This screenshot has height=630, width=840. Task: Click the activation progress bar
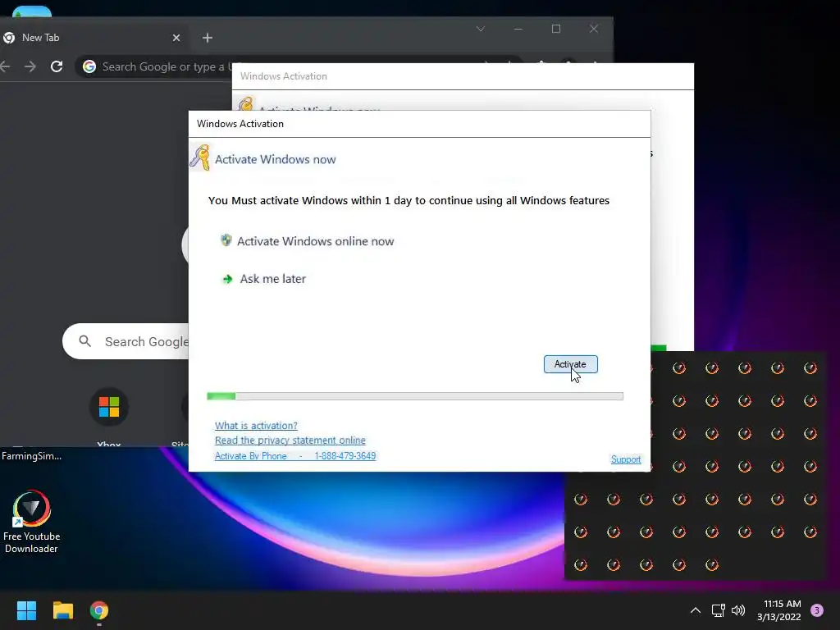point(415,396)
